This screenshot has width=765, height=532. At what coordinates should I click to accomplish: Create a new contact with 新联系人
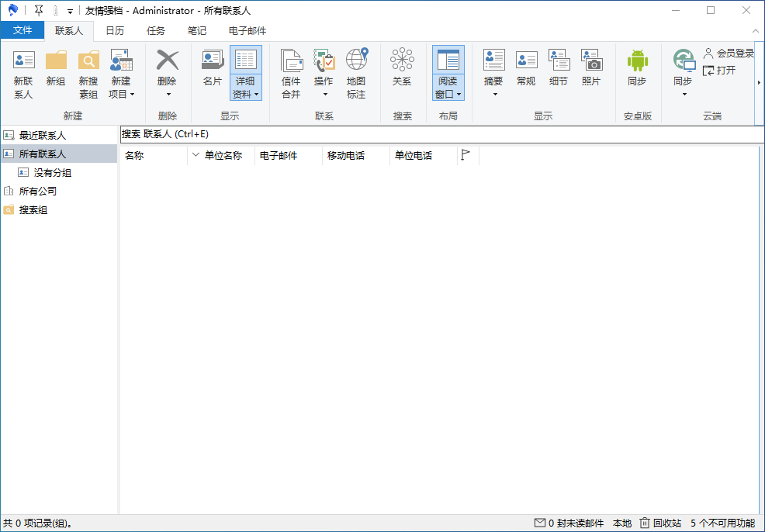(x=22, y=74)
